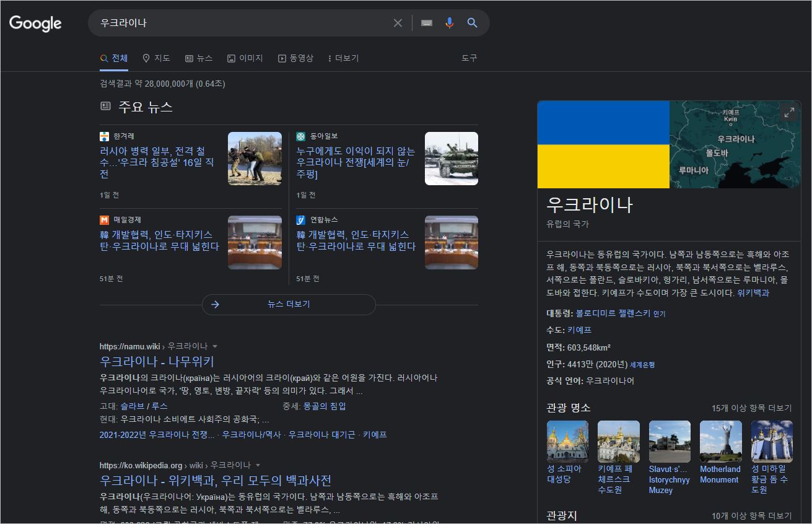Viewport: 812px width, 524px height.
Task: Click the magnifier search button
Action: point(472,23)
